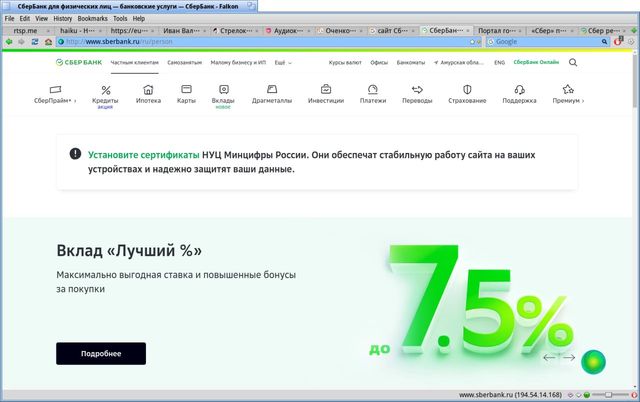Open the СберБанк Онлайн link
The height and width of the screenshot is (402, 640).
536,62
